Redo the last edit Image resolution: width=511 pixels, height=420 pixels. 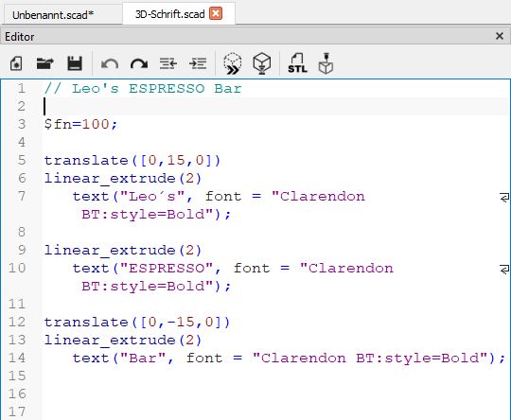coord(139,63)
